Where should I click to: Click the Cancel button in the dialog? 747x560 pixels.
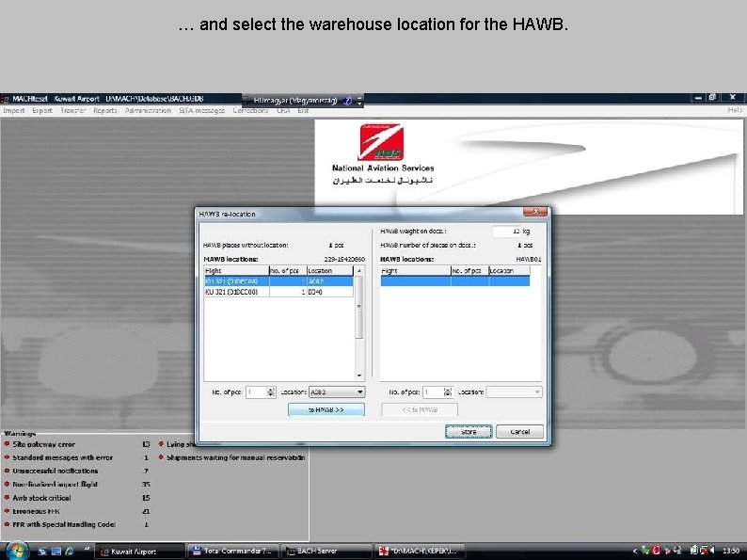(519, 432)
